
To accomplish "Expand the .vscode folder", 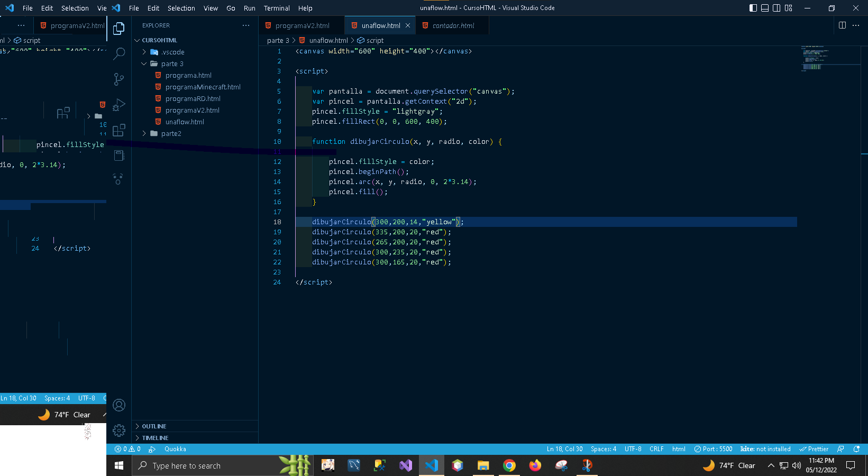I will [x=195, y=52].
